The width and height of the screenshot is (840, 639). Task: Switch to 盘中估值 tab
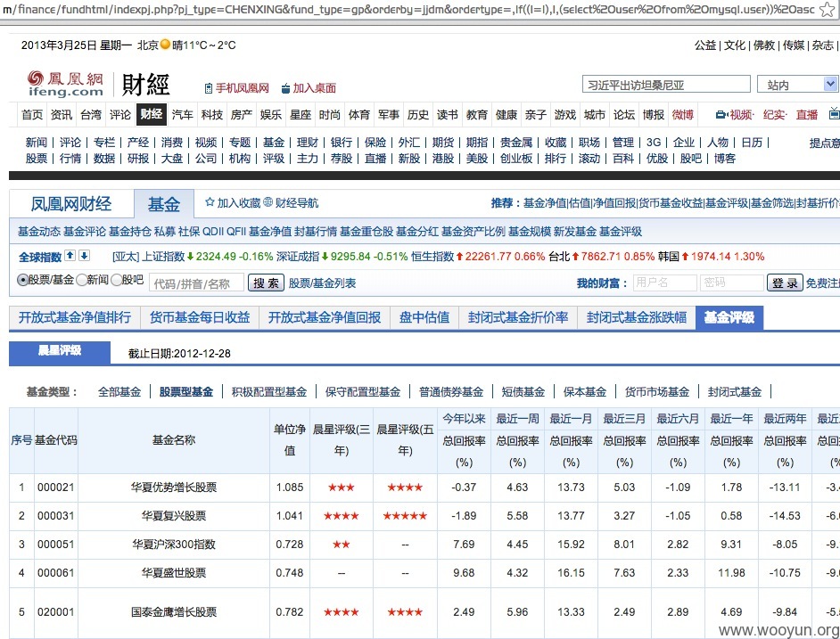(424, 317)
